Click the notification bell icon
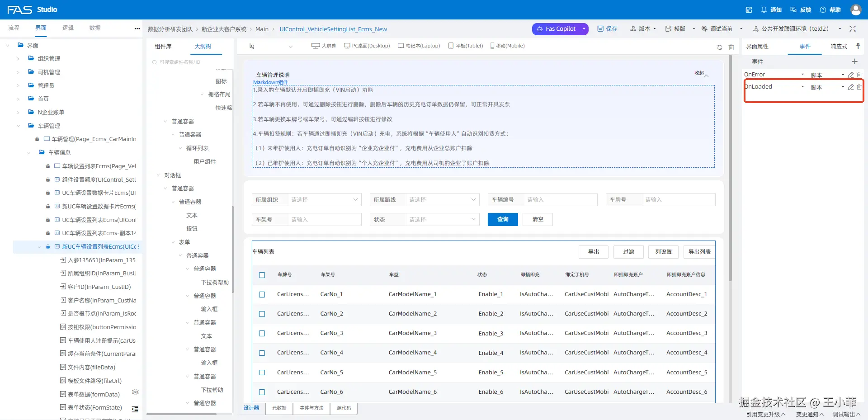This screenshot has width=868, height=420. [x=764, y=9]
